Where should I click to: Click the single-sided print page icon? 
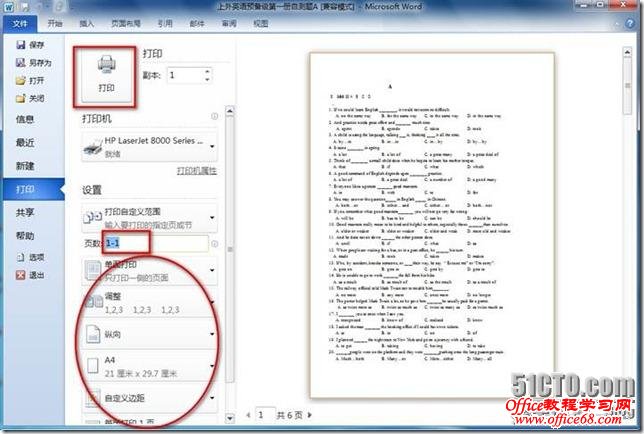(x=93, y=271)
